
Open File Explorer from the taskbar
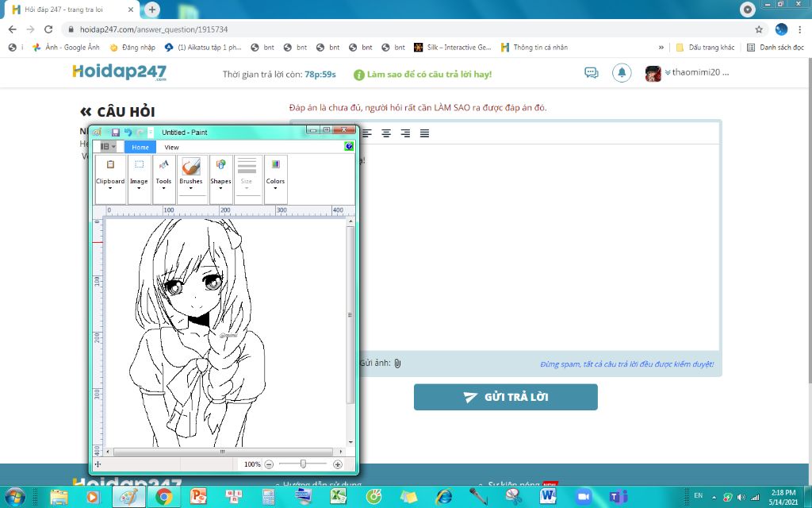59,497
